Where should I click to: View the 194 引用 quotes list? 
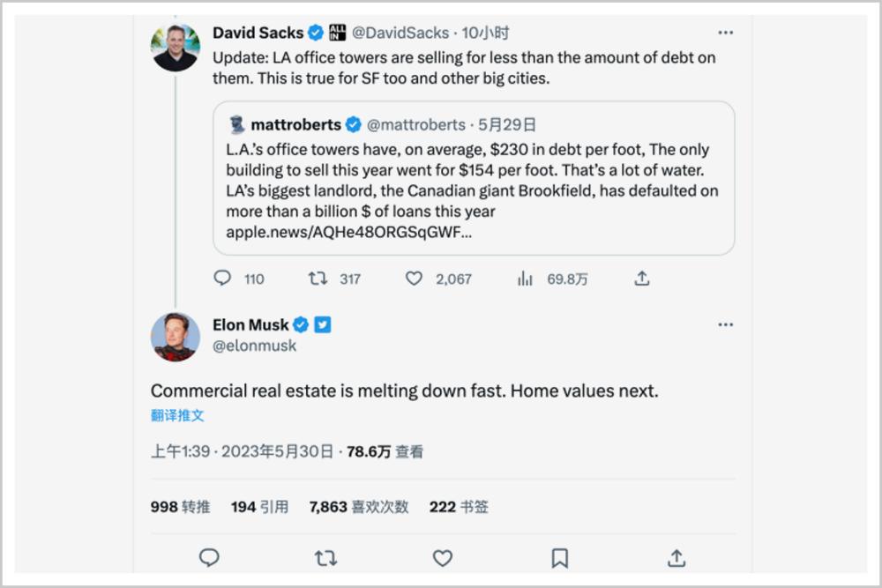pos(259,507)
